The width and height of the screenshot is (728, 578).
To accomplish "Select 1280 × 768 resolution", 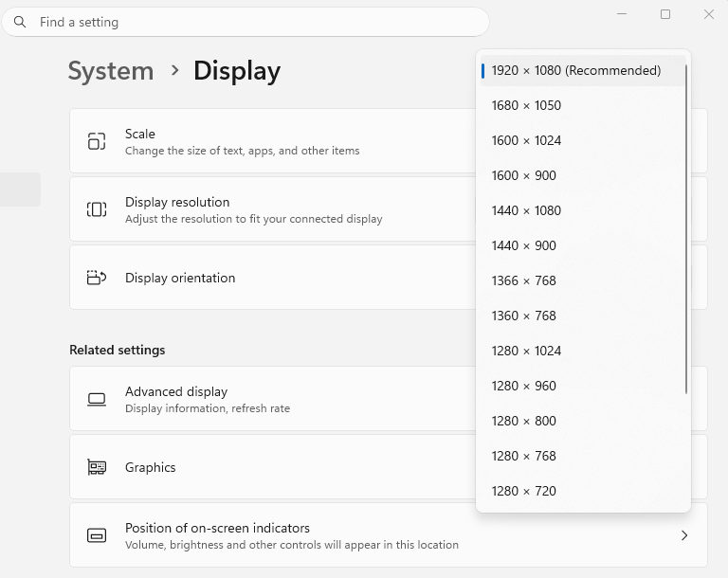I will coord(583,456).
